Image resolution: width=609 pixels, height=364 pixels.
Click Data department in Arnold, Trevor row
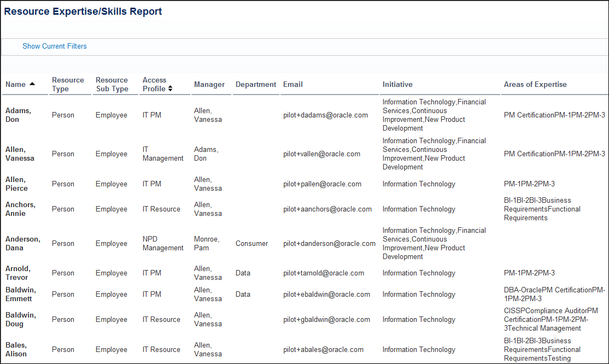pos(243,273)
